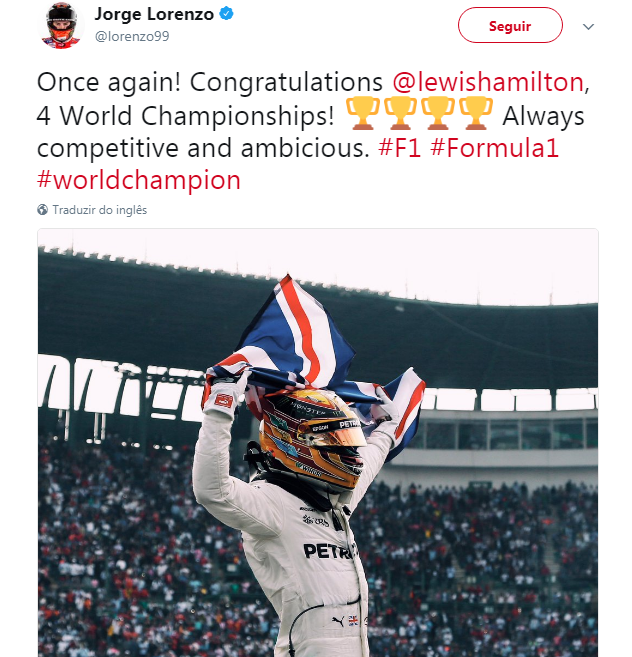This screenshot has height=657, width=632.
Task: Click the second trophy emoji
Action: point(400,116)
